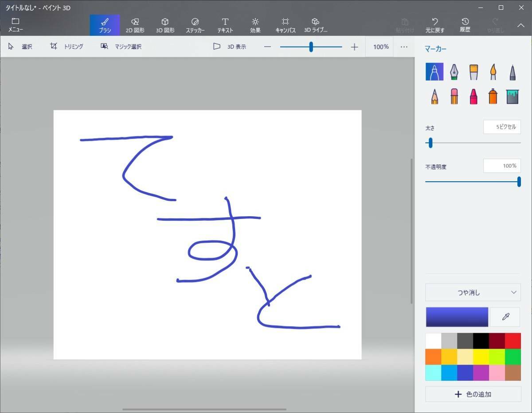The width and height of the screenshot is (532, 413).
Task: Select the calligraphy pen brush
Action: pos(454,72)
